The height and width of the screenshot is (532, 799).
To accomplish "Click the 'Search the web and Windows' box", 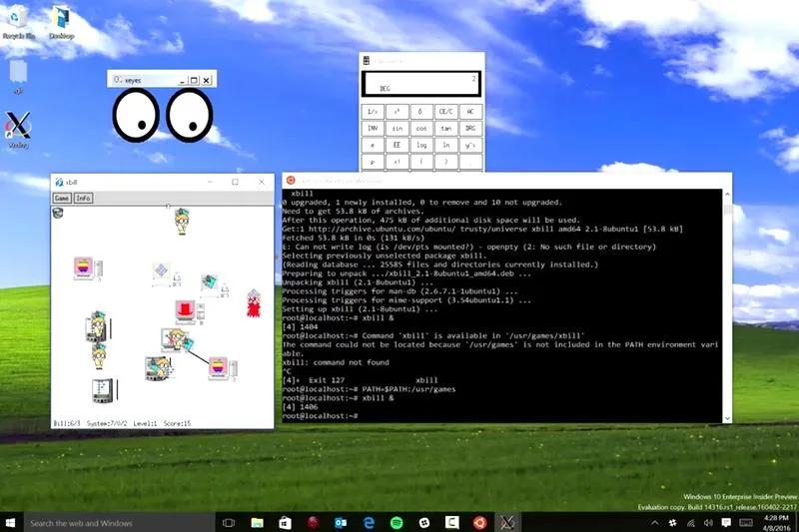I will [119, 523].
